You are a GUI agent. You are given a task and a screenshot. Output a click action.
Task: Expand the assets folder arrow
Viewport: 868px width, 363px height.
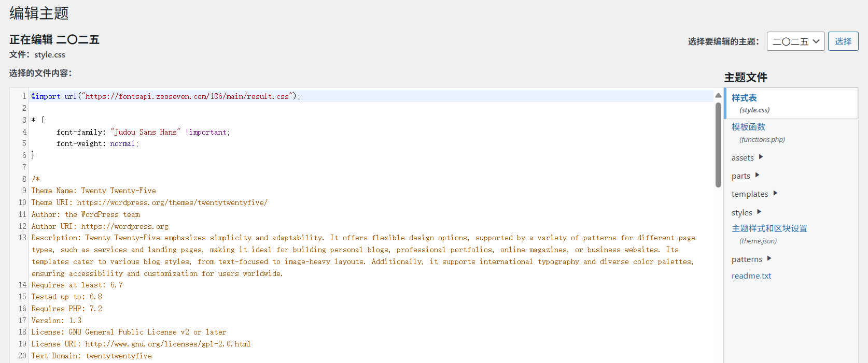point(761,157)
